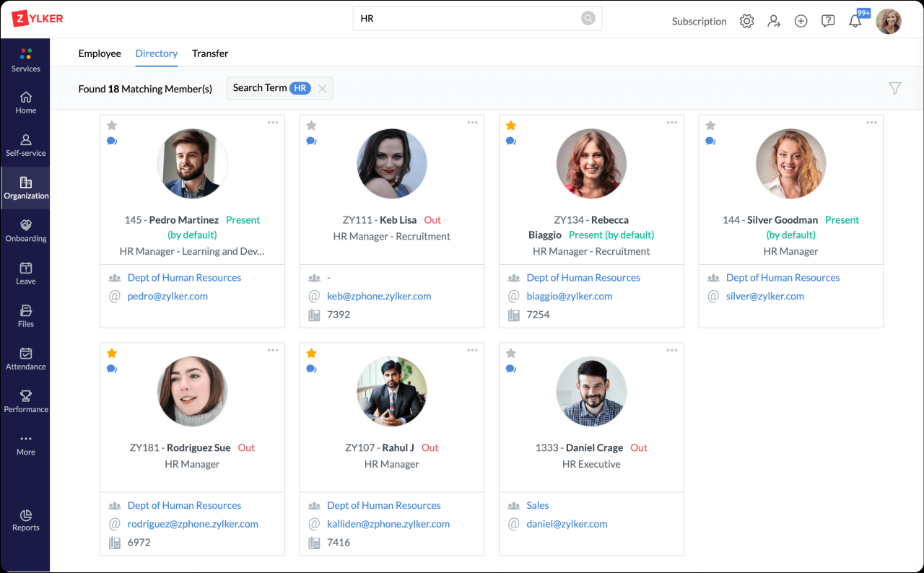Email pedro@zylker.com

pos(167,296)
